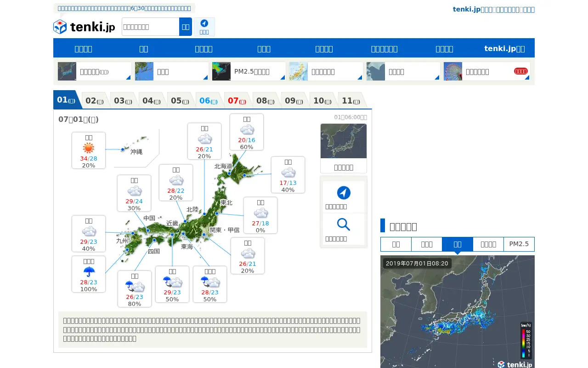This screenshot has width=588, height=368.
Task: Click the cloudy card showing 20/16 60%
Action: 247,132
